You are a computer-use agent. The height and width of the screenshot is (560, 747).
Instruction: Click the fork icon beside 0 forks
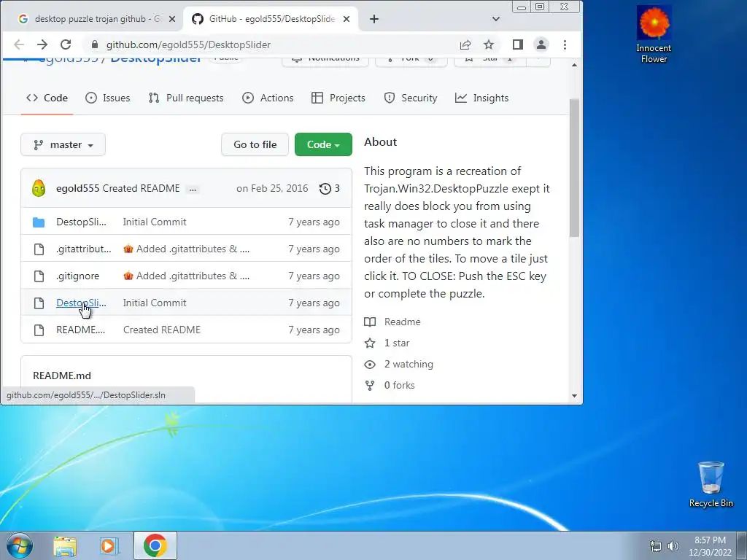coord(370,386)
